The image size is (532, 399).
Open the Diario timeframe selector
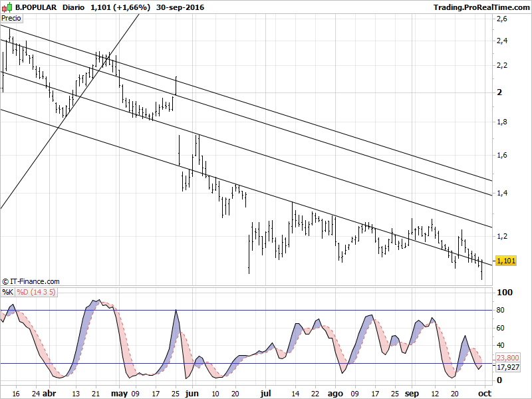pos(73,7)
